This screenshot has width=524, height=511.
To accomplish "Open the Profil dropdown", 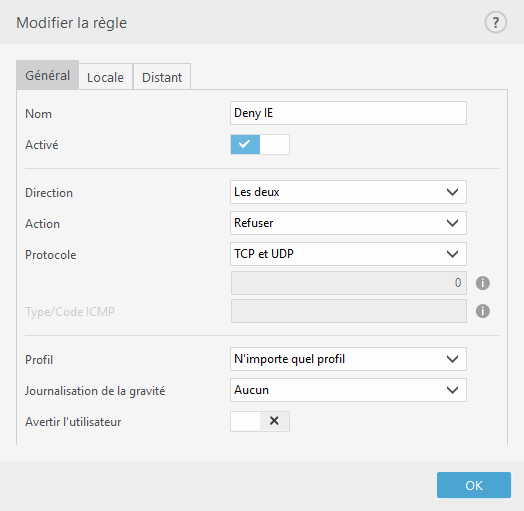I will click(348, 359).
